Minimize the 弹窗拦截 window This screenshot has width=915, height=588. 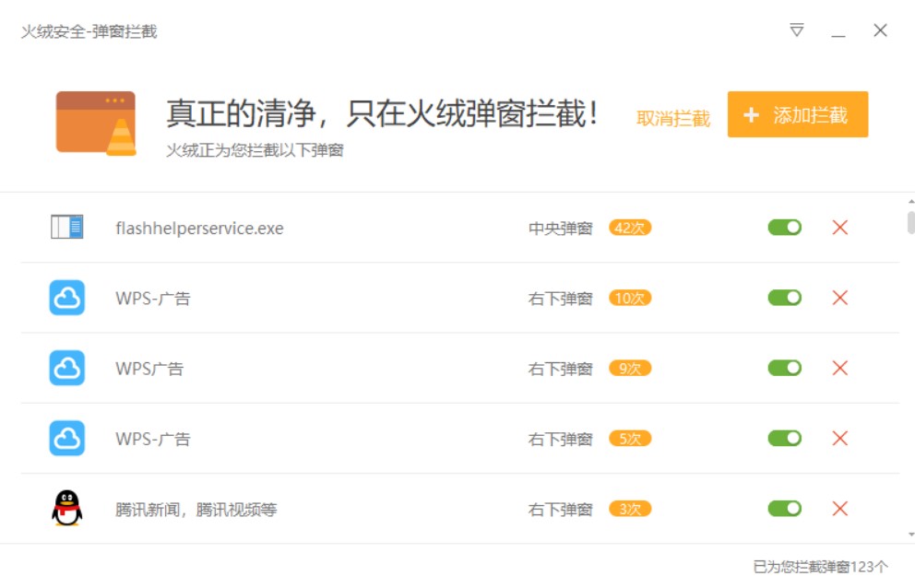(838, 35)
